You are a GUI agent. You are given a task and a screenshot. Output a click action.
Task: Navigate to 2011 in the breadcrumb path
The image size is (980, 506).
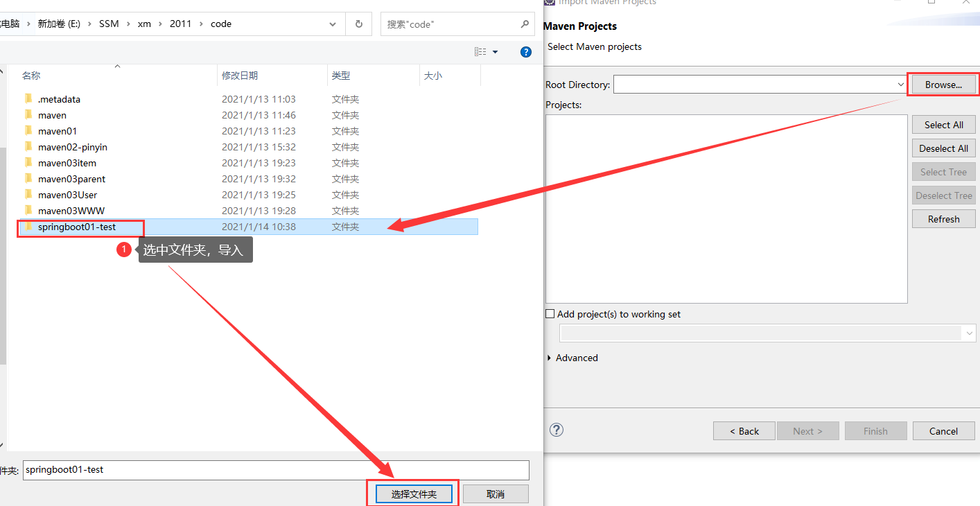click(181, 24)
